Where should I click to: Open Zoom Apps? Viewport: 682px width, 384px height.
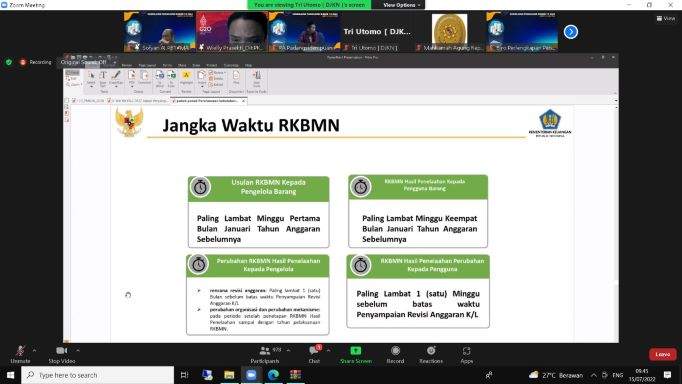point(466,354)
